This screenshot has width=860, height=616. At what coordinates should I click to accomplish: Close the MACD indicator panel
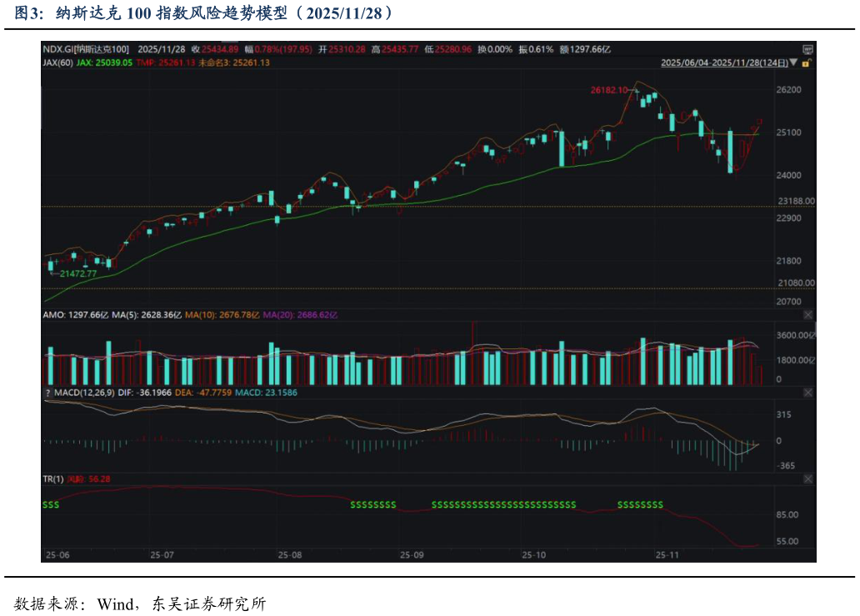coord(807,392)
